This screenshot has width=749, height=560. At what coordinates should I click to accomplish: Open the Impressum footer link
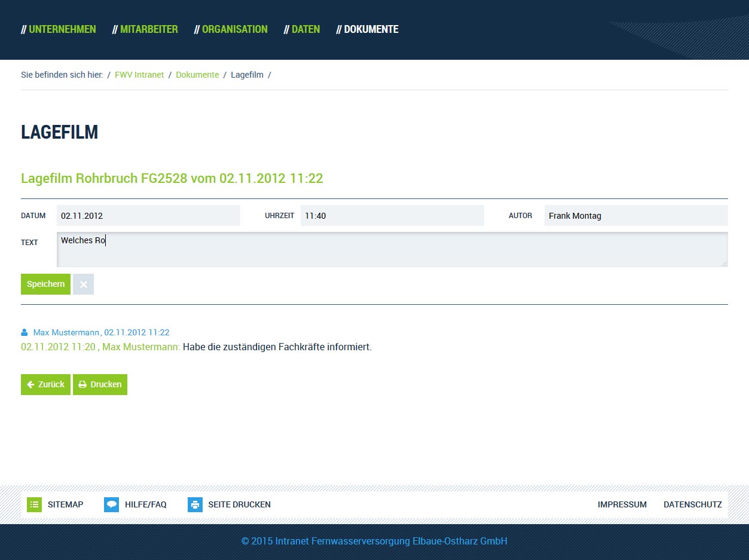[622, 504]
